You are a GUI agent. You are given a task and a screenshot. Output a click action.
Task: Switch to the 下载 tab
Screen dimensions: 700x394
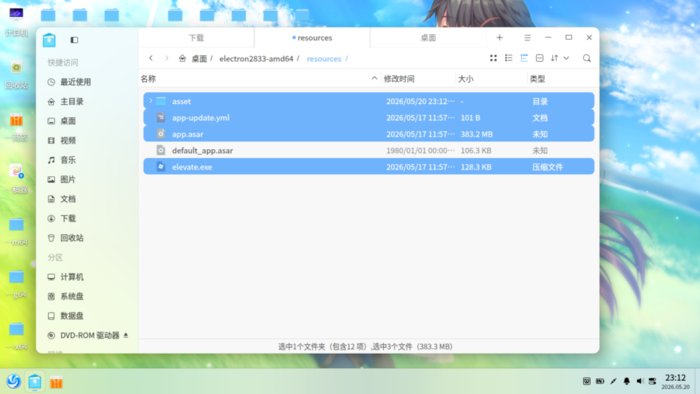tap(196, 38)
